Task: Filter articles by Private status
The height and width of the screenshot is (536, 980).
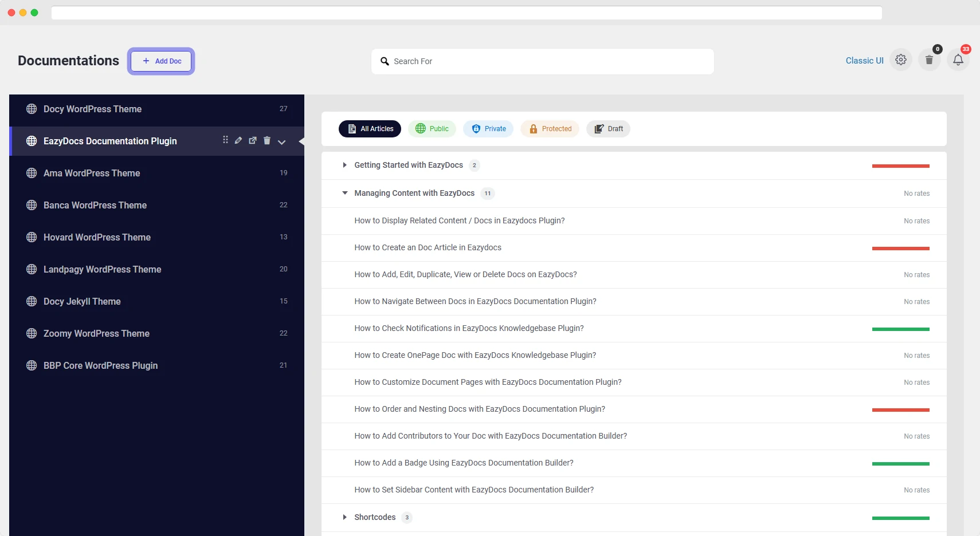Action: point(489,129)
